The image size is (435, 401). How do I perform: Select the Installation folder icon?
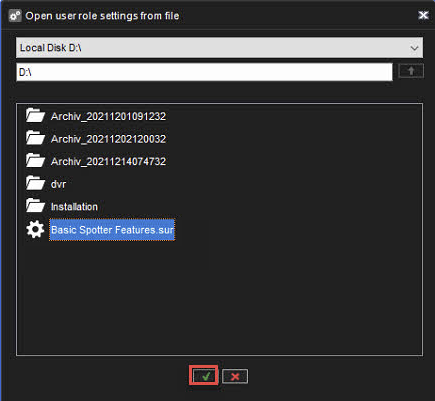click(x=35, y=206)
